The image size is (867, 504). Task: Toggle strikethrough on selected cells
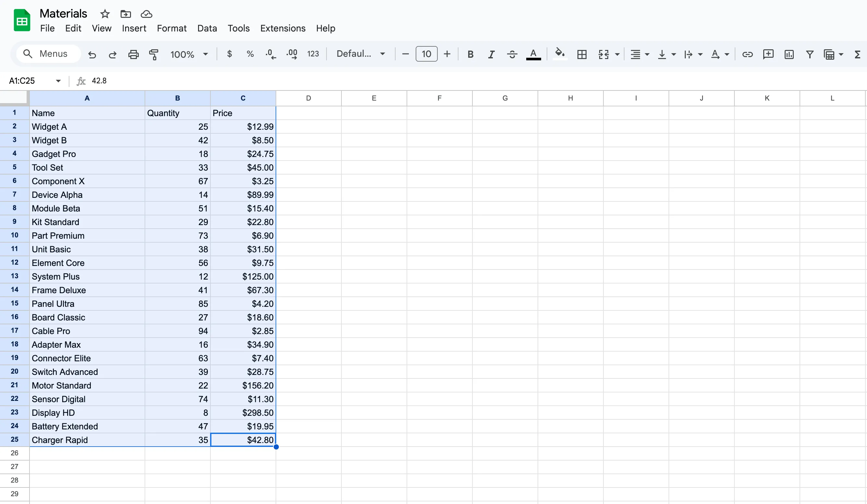(512, 54)
